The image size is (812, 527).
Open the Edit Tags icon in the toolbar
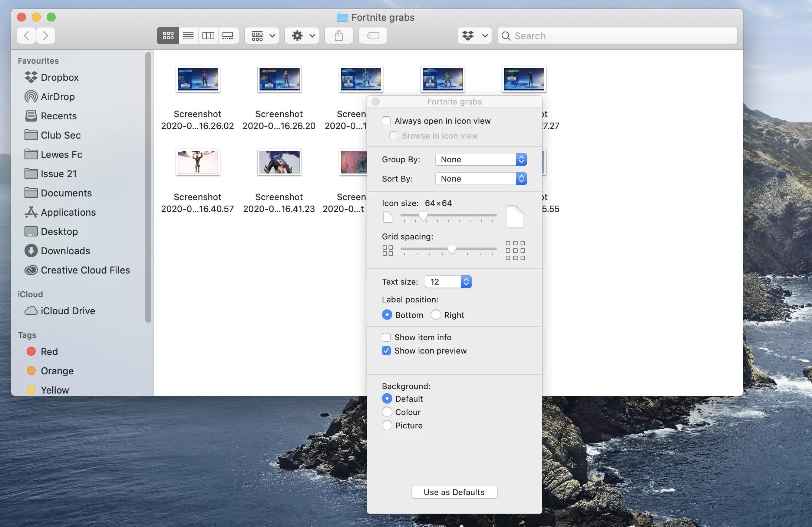[372, 36]
